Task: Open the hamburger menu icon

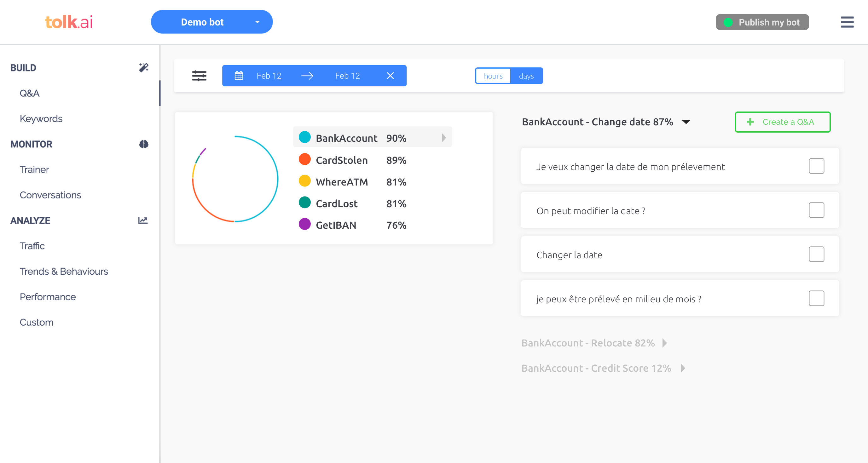Action: [x=847, y=22]
